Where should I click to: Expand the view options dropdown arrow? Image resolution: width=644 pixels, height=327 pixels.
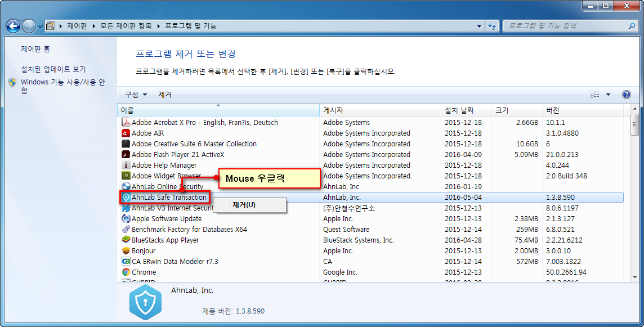[609, 95]
